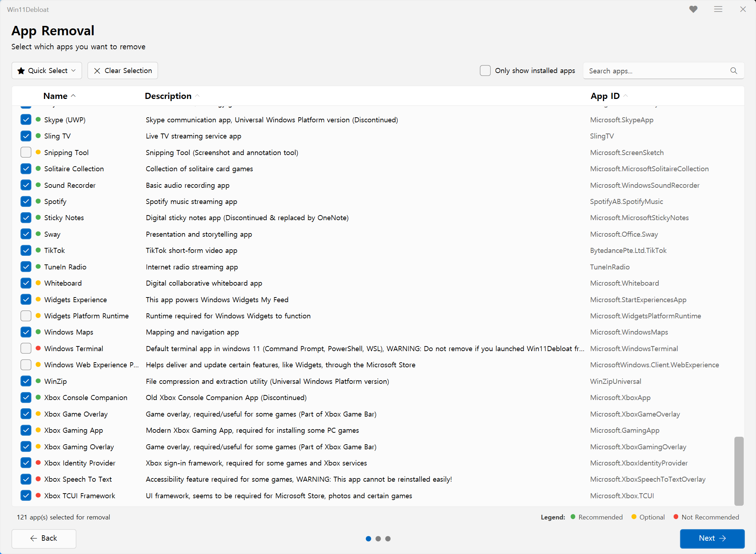Viewport: 756px width, 554px height.
Task: Click the WinZip green status dot
Action: tap(38, 381)
